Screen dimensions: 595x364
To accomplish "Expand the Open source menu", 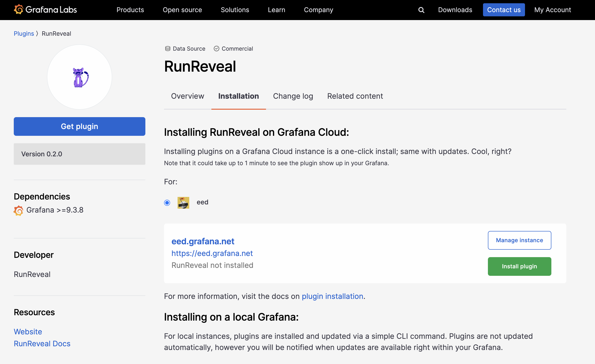I will (x=182, y=10).
